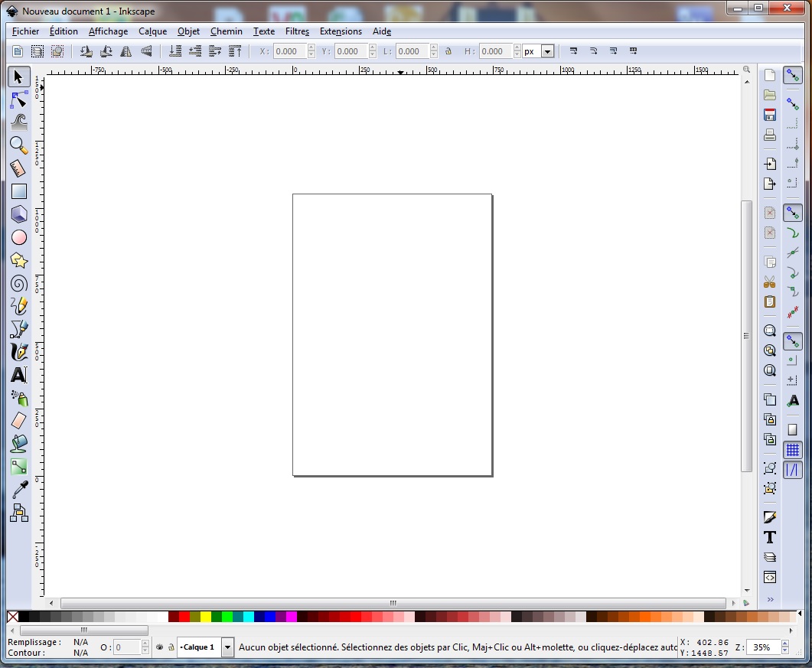Activate the Zoom magnifier tool
812x668 pixels.
(18, 145)
